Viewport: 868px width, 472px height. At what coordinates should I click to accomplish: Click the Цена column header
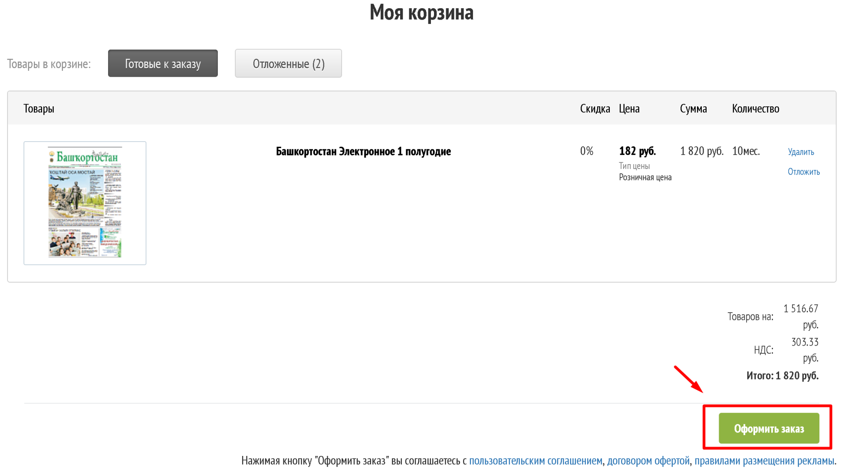[x=629, y=109]
